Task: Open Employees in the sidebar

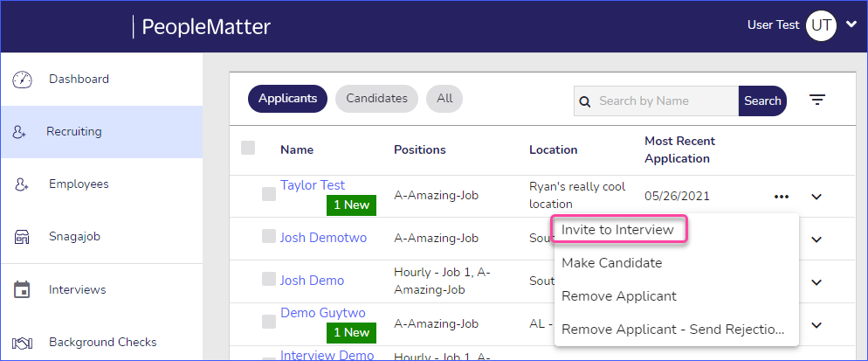Action: pos(79,184)
